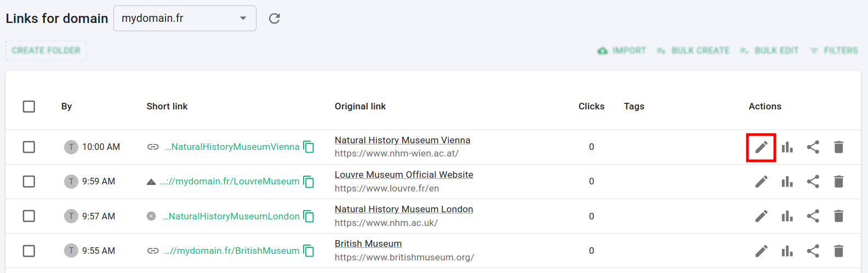The height and width of the screenshot is (273, 868).
Task: Click the Create Folder button
Action: click(46, 50)
